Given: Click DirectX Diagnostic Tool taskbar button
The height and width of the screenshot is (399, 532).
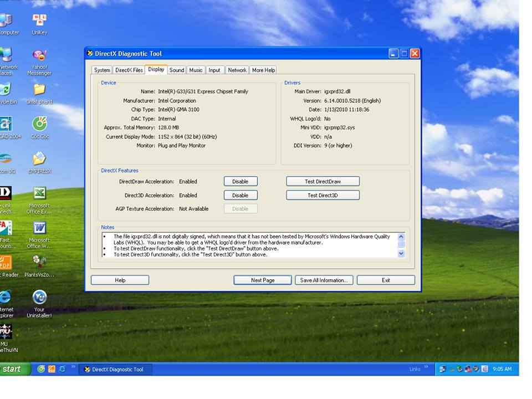Looking at the screenshot, I should [x=115, y=370].
